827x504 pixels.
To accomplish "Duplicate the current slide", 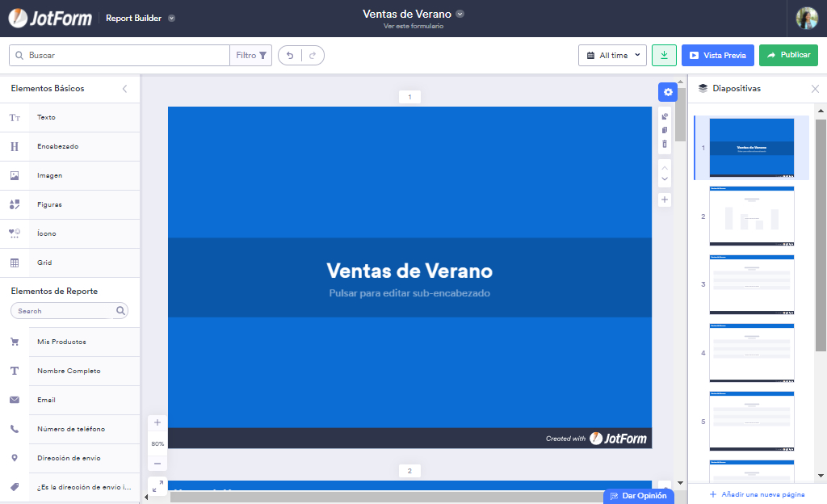I will point(665,130).
